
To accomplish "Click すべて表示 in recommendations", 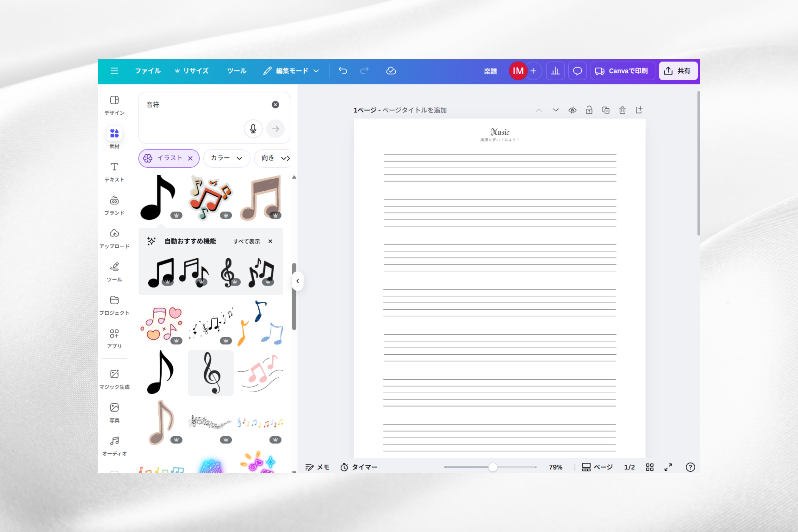I will coord(247,241).
